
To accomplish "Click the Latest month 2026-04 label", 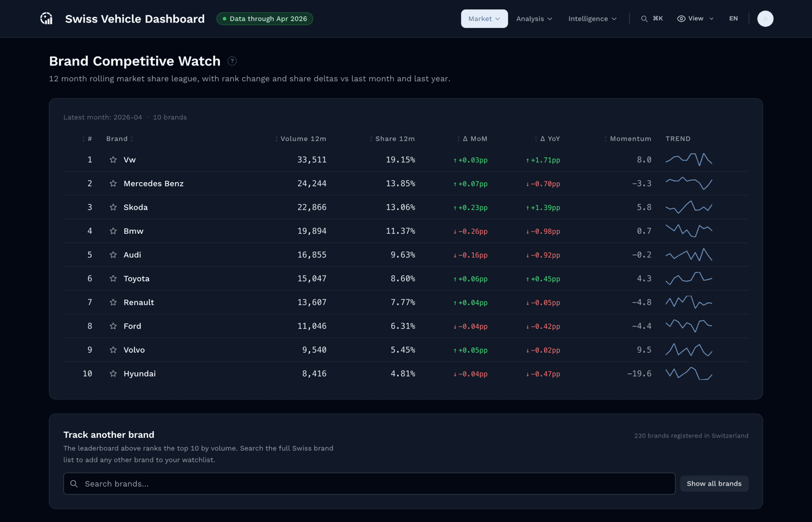I will tap(103, 117).
